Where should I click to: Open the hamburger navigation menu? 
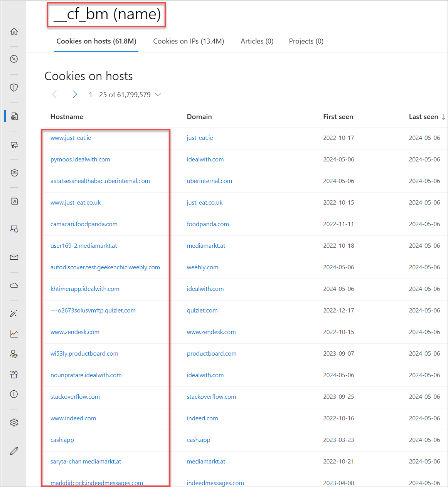pyautogui.click(x=14, y=11)
